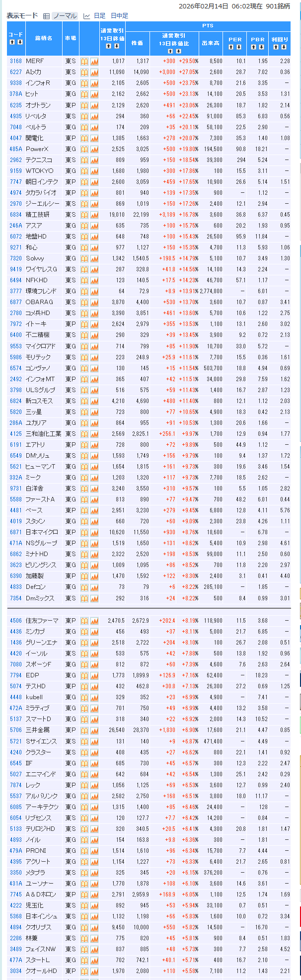Sort コード column ascending with up arrow

(12, 42)
